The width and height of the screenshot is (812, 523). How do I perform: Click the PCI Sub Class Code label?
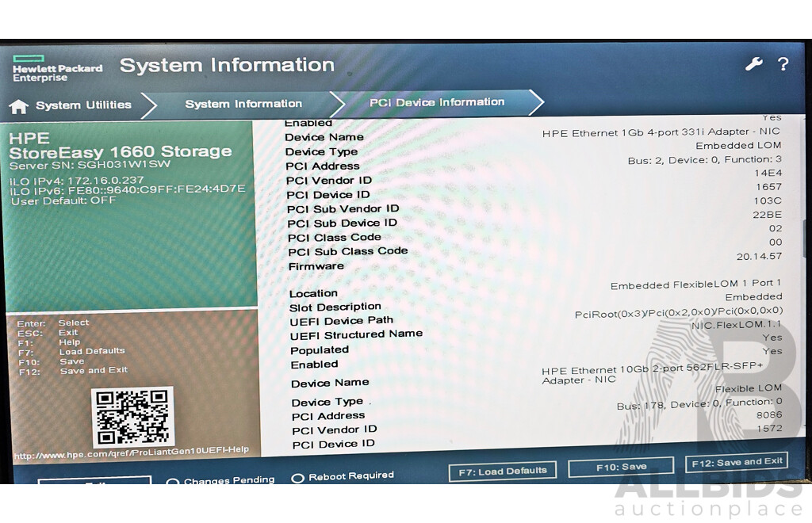(x=348, y=251)
